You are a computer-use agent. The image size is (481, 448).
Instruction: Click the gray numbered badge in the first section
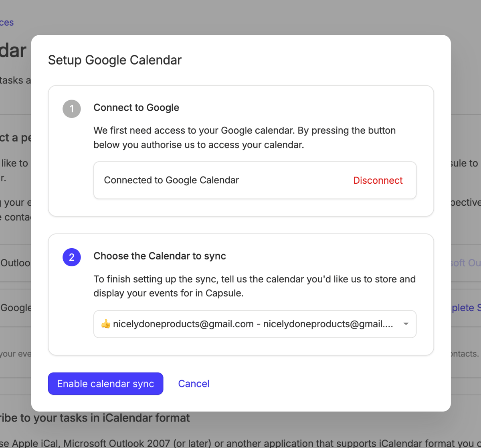[71, 109]
